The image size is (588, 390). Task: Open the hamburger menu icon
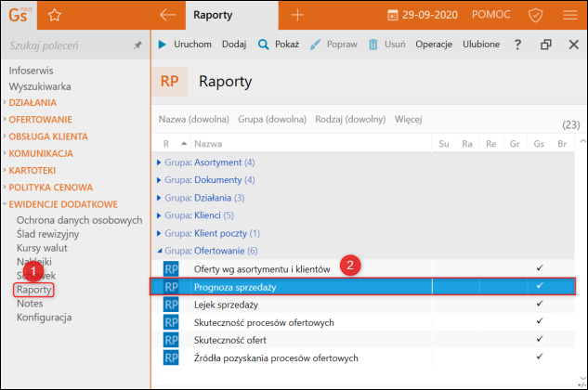coord(570,15)
